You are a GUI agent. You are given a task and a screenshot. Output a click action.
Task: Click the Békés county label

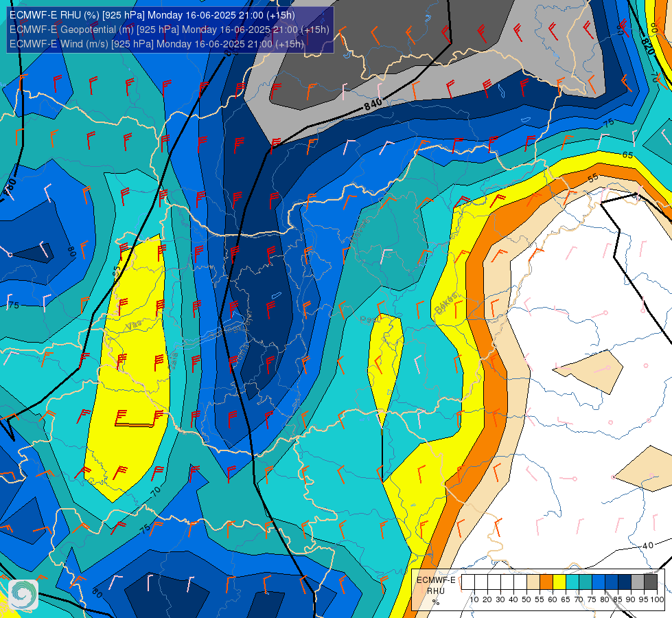(447, 304)
